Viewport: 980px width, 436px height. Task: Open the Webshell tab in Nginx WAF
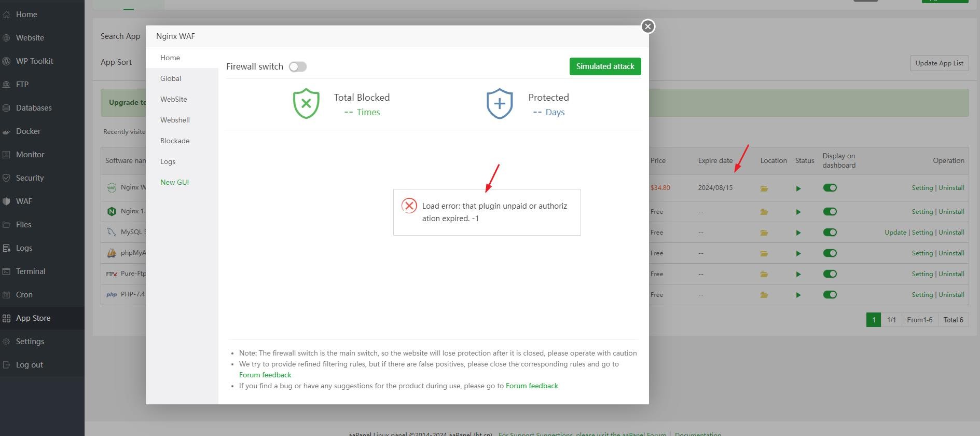click(x=175, y=120)
